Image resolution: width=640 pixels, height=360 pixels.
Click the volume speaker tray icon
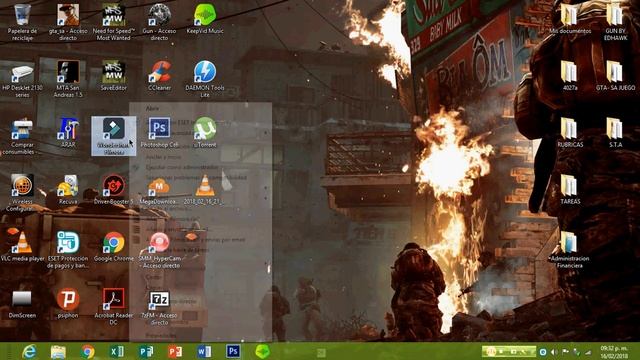click(554, 352)
